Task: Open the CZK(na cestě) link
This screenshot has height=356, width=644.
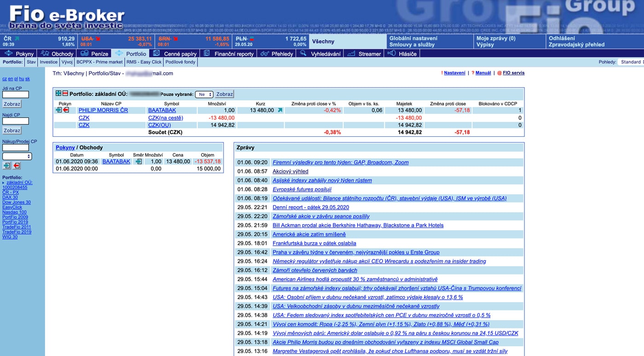Action: tap(166, 118)
